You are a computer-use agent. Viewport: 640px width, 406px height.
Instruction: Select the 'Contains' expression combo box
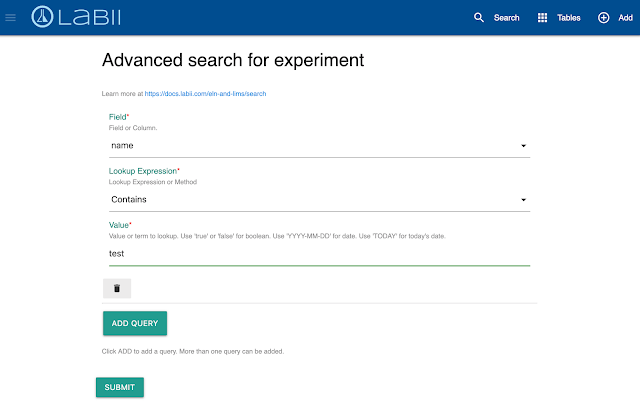coord(310,200)
